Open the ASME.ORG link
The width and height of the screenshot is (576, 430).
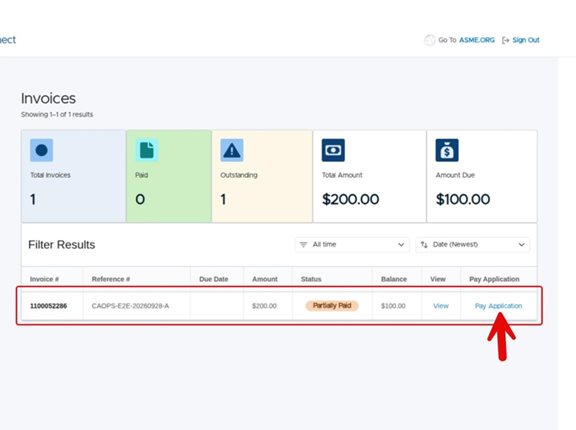(x=477, y=40)
